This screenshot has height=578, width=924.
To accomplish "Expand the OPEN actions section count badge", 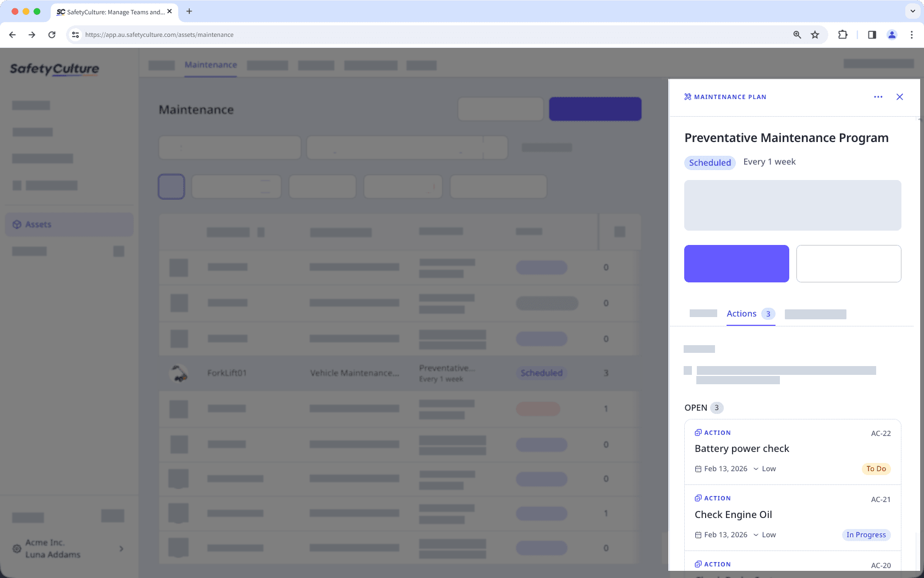I will point(717,407).
